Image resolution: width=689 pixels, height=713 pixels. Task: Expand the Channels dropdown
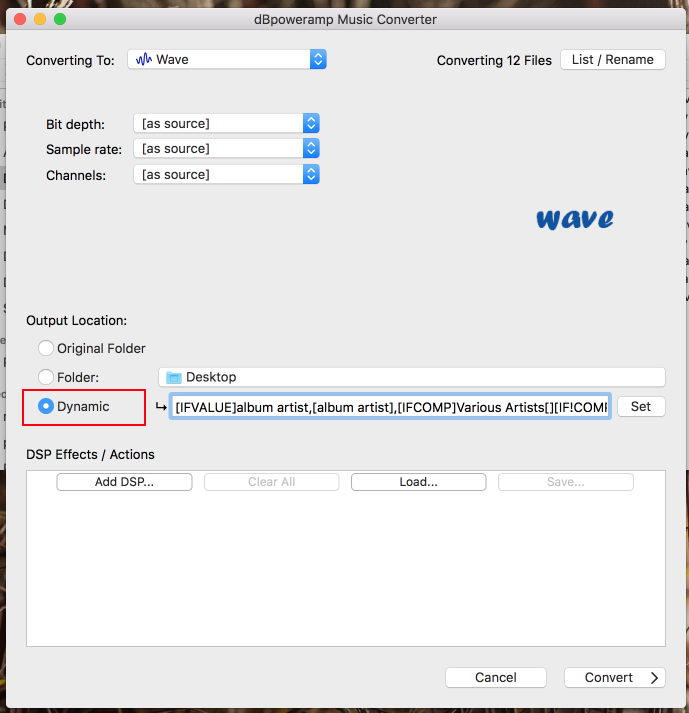[226, 175]
